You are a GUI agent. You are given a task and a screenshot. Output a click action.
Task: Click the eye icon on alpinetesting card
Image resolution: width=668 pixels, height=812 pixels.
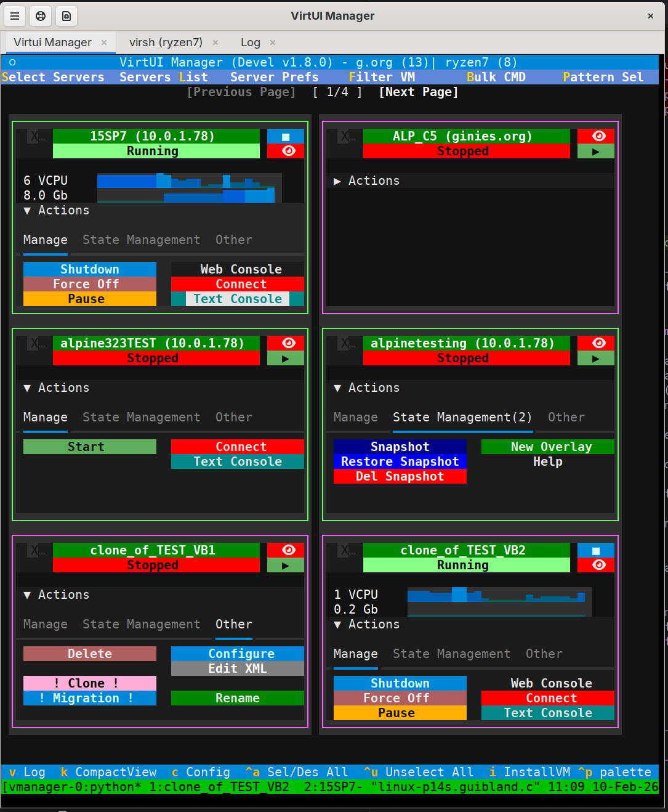(595, 343)
